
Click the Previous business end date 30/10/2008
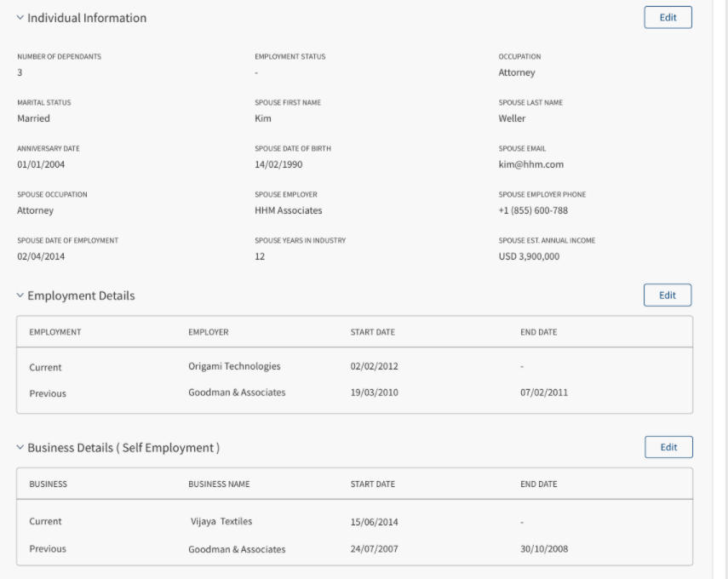click(544, 549)
